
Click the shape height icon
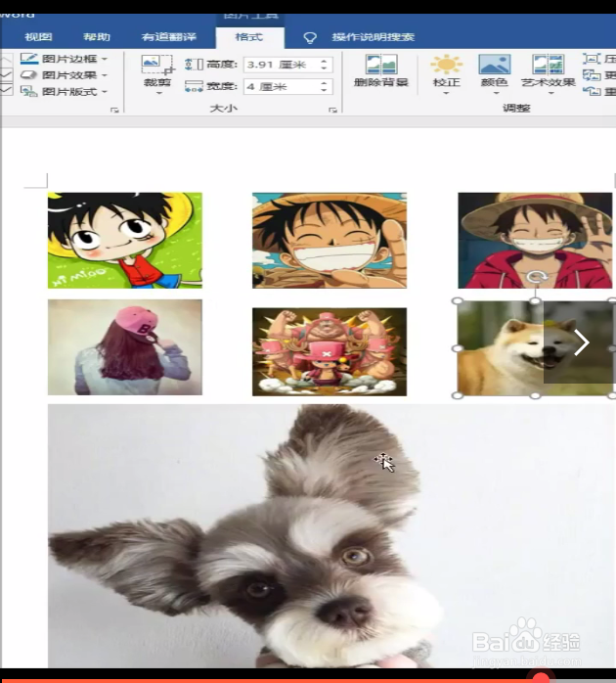(194, 65)
